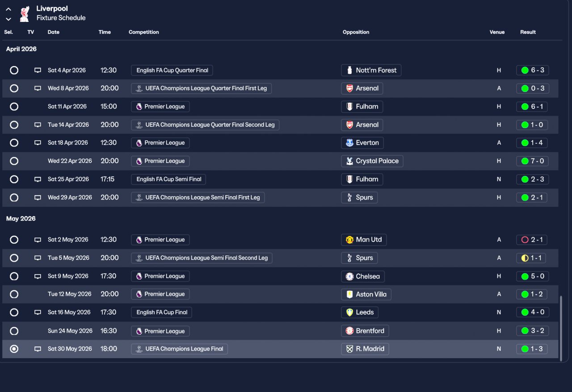Screen dimensions: 572x392
Task: Open the 6 - 3 result against Nott'm Forest
Action: (x=533, y=70)
